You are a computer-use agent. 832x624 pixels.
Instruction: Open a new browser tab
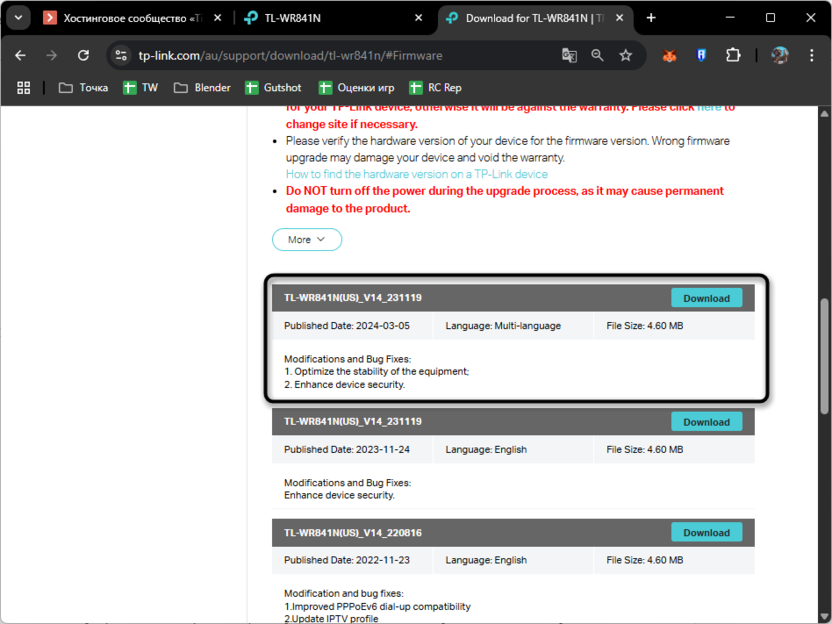651,18
